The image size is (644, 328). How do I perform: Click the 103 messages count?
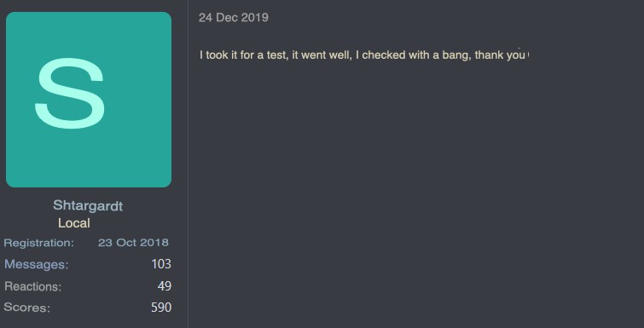pos(161,263)
